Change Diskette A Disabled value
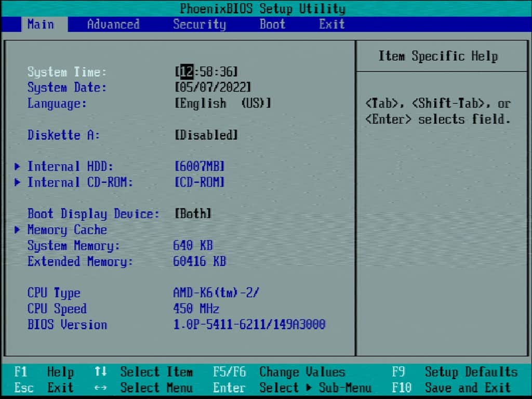The height and width of the screenshot is (399, 532). [206, 135]
